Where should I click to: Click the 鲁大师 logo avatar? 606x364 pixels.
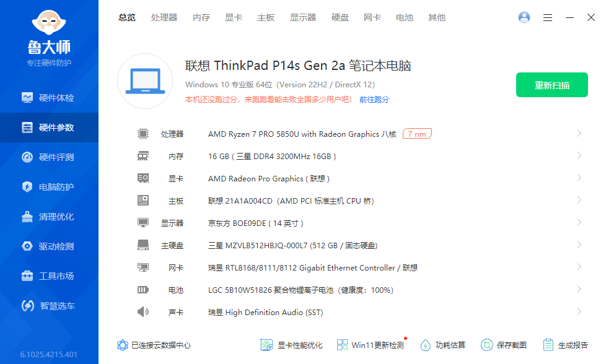[x=49, y=22]
